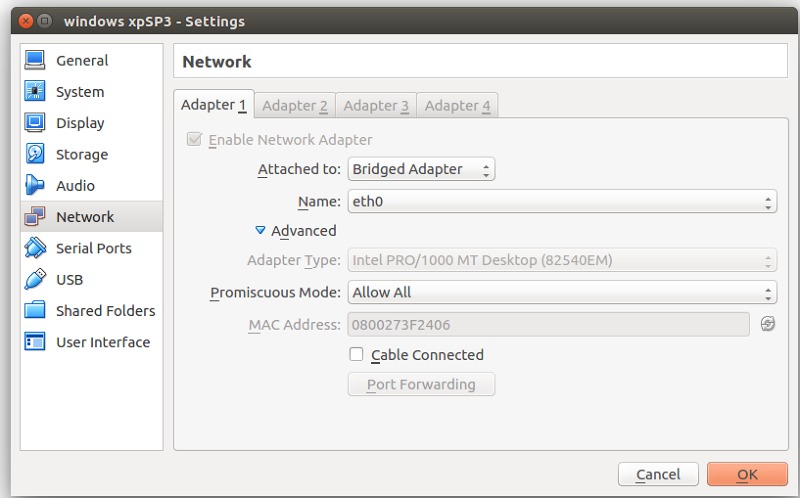Screen dimensions: 800x498
Task: Select the Shared Folders icon
Action: pos(35,311)
